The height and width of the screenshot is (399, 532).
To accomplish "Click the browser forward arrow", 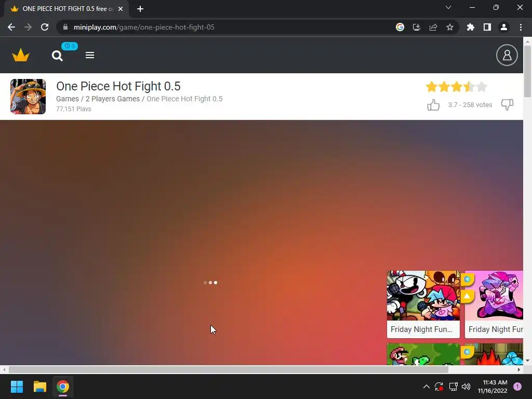I will [x=28, y=27].
